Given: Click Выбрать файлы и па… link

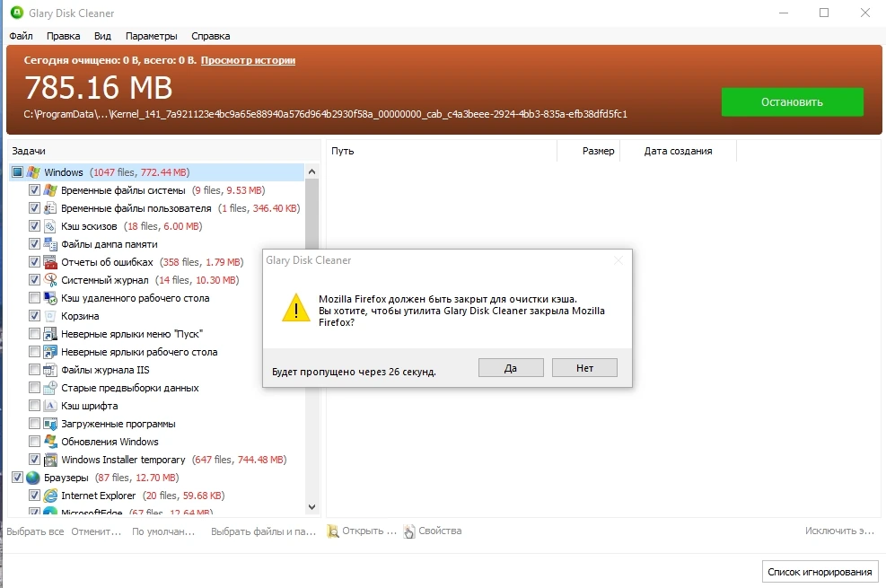Looking at the screenshot, I should pyautogui.click(x=263, y=531).
